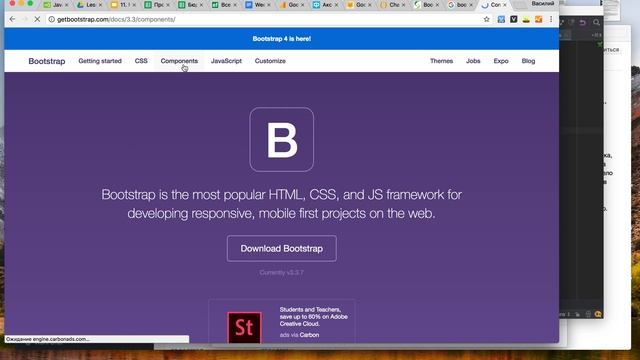Click the Bootstrap brand link

[47, 61]
